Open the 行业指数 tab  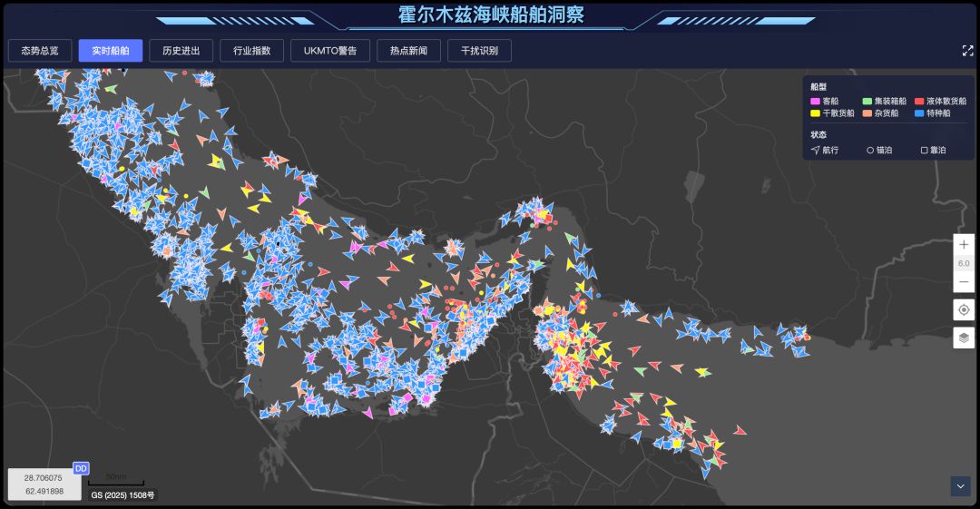(252, 51)
